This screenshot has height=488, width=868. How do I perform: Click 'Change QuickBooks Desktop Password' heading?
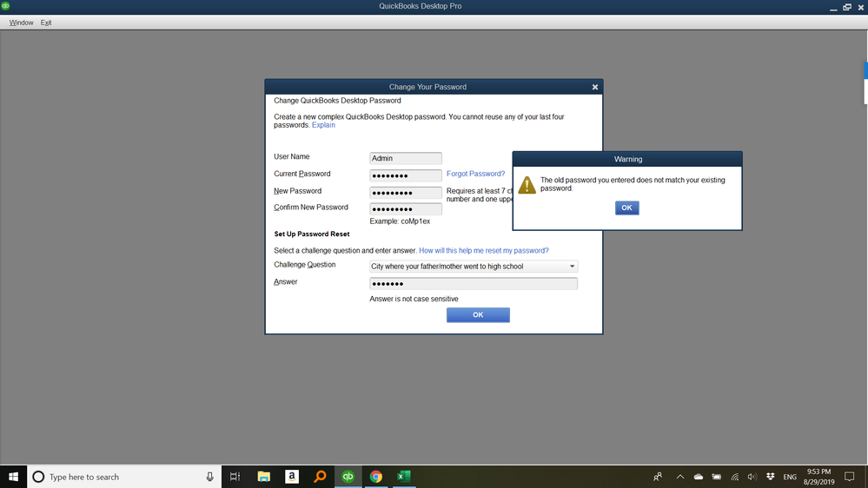(x=337, y=101)
